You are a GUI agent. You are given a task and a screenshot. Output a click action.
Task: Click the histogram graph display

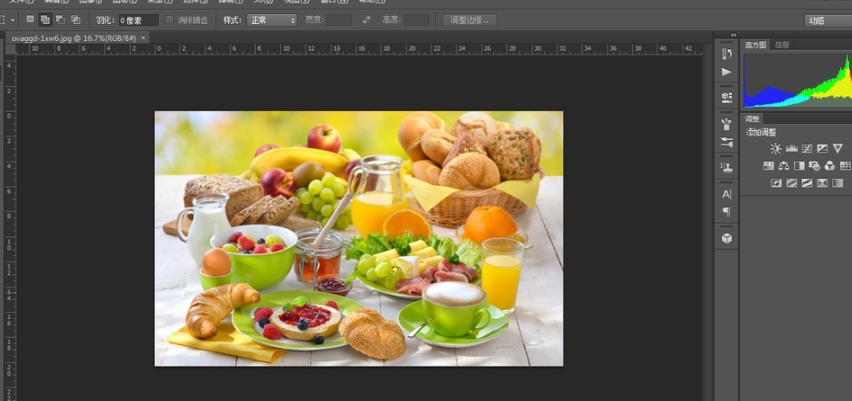[797, 80]
